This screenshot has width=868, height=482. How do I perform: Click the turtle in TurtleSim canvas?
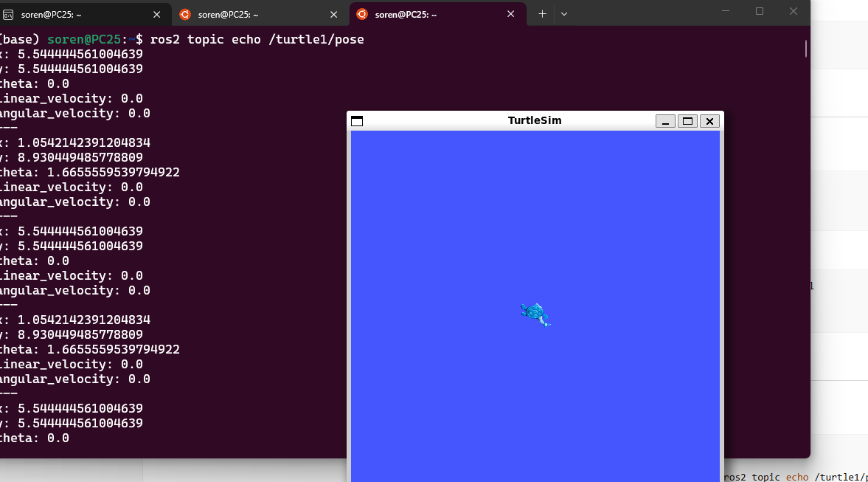[535, 314]
